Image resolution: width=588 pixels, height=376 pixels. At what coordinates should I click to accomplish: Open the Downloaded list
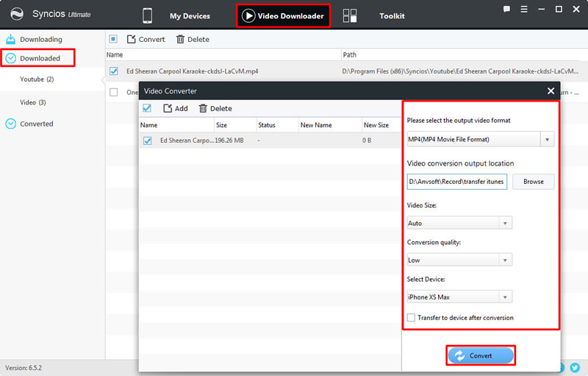click(x=40, y=58)
